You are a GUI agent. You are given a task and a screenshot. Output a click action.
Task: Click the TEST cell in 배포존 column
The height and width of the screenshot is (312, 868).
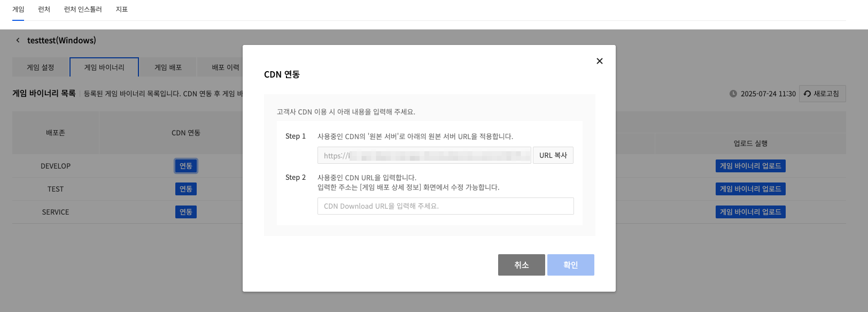56,189
